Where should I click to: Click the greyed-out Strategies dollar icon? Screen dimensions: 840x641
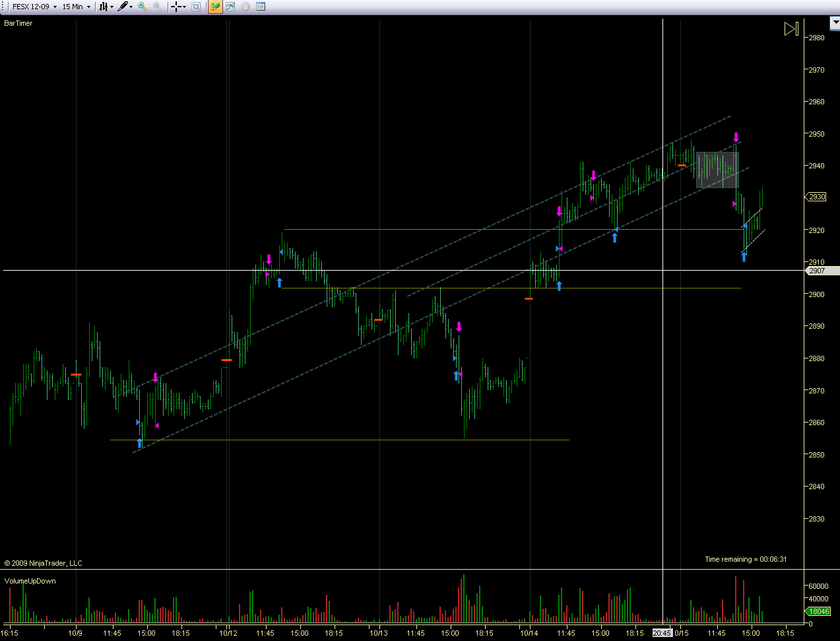point(245,7)
